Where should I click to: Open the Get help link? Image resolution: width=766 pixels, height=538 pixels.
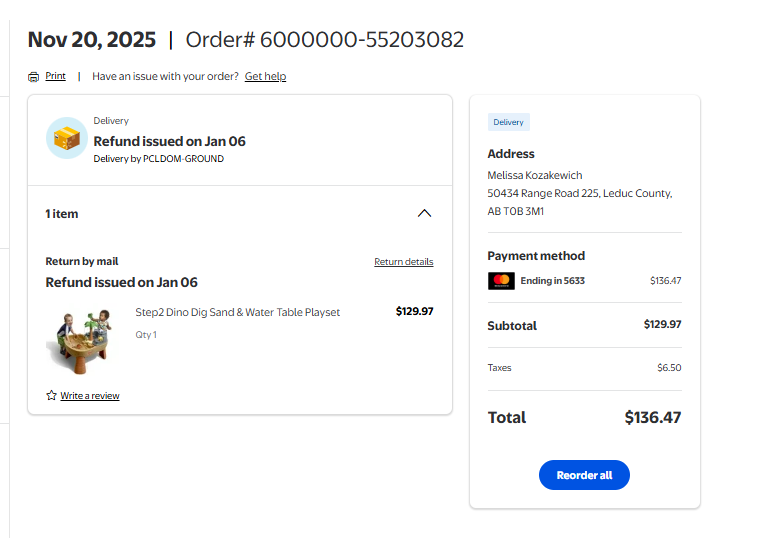265,76
